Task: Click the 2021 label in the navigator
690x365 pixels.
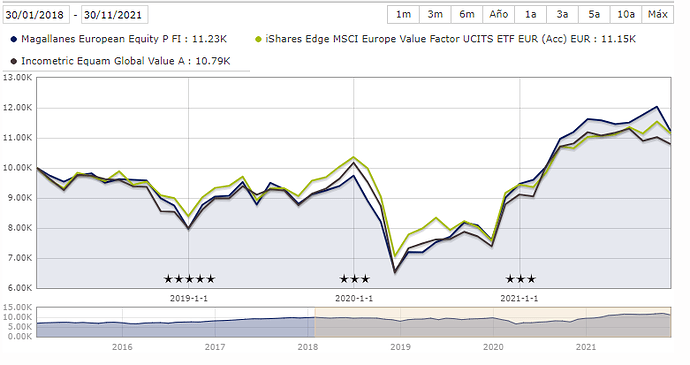Action: pyautogui.click(x=586, y=347)
